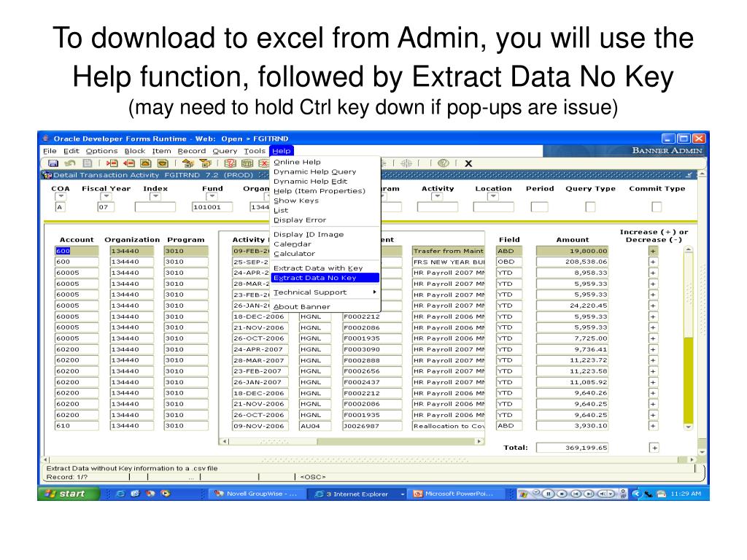Click the transaction list scroll-down arrow
The width and height of the screenshot is (747, 560).
point(688,427)
